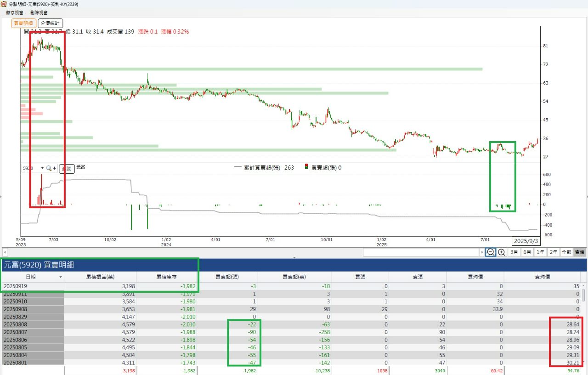This screenshot has height=375, width=588.
Task: Set the chart range to 3月
Action: coord(514,252)
